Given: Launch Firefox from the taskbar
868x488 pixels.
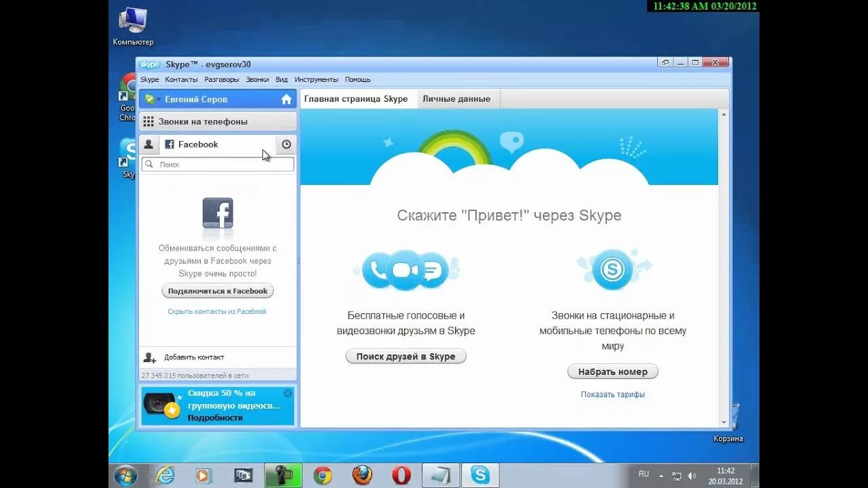Looking at the screenshot, I should (362, 475).
